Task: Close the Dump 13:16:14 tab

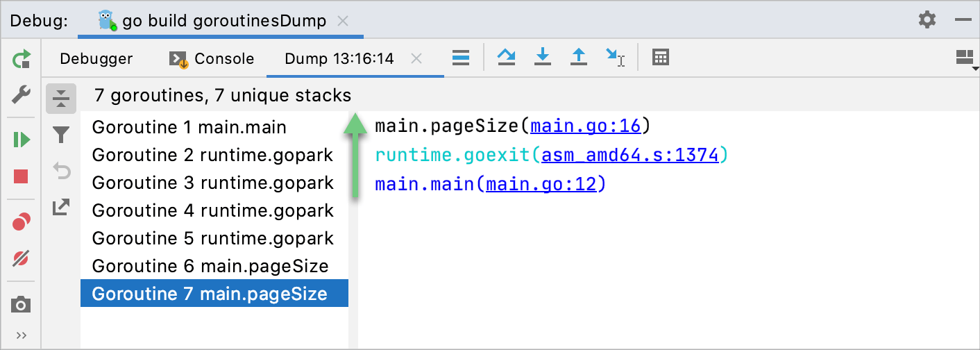Action: pos(416,59)
